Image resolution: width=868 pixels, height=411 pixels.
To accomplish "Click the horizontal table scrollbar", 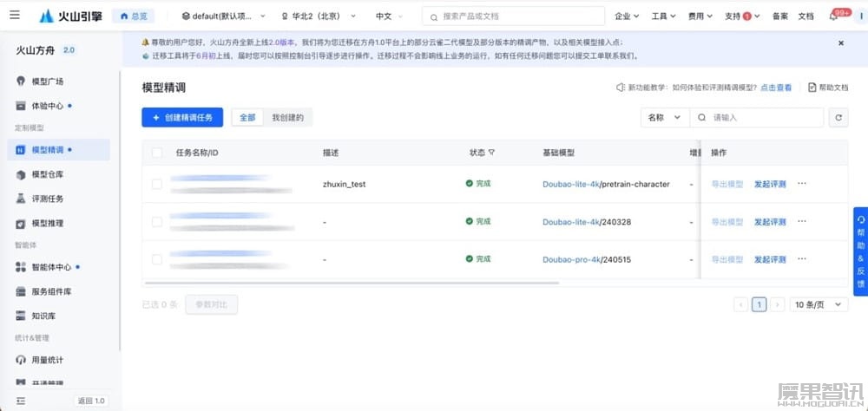I will (x=352, y=284).
